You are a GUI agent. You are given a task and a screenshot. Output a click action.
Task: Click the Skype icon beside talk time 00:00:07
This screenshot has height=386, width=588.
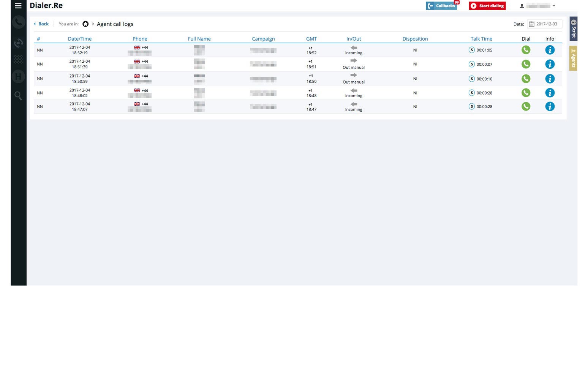tap(472, 64)
